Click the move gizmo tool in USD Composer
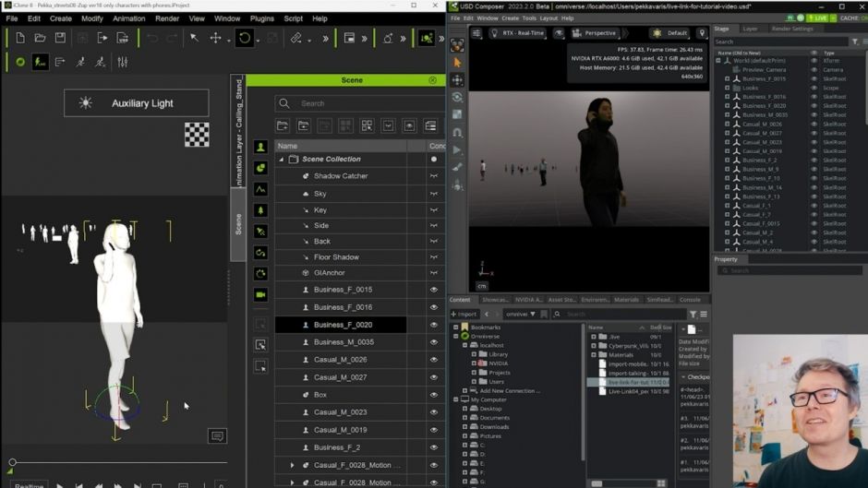 [x=457, y=80]
